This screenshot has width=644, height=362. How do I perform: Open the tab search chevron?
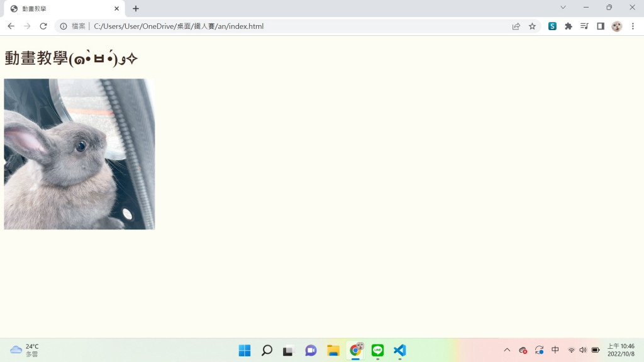click(563, 8)
